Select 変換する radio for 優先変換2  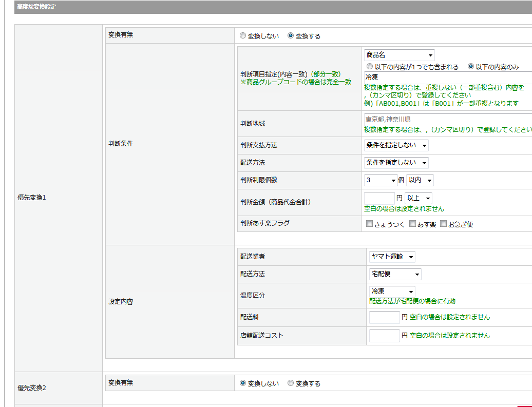[x=291, y=383]
